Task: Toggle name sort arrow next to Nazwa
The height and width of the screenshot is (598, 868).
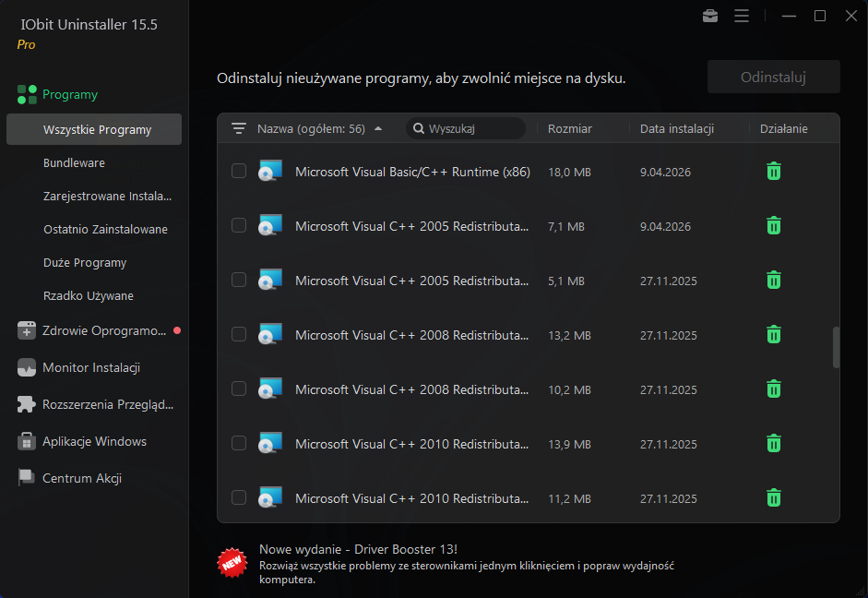Action: coord(378,128)
